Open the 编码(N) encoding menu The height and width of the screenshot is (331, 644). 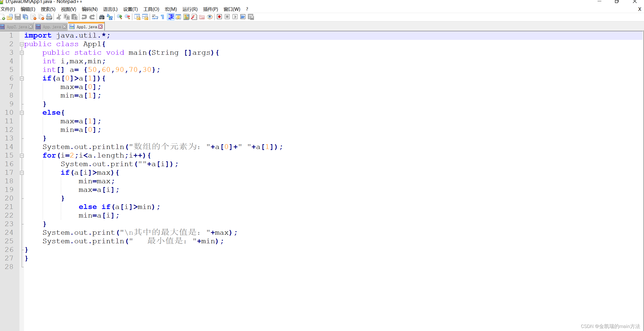(x=89, y=9)
